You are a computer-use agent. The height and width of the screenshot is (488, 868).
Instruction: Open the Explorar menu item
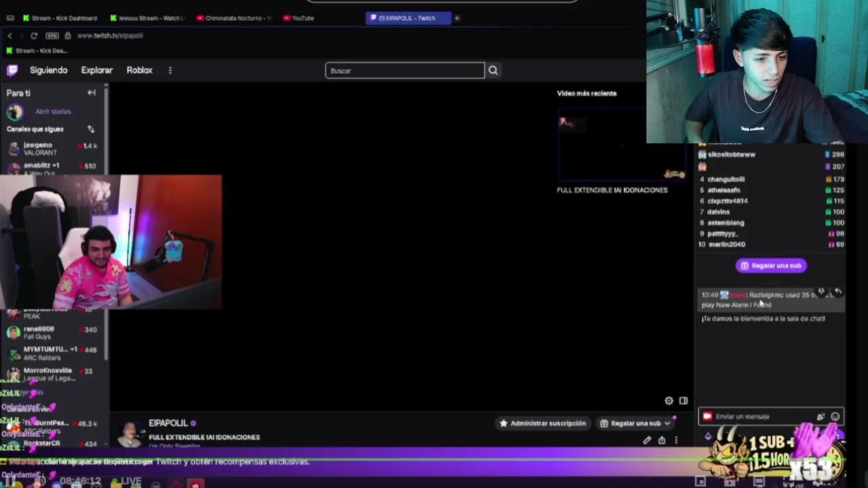[x=97, y=70]
